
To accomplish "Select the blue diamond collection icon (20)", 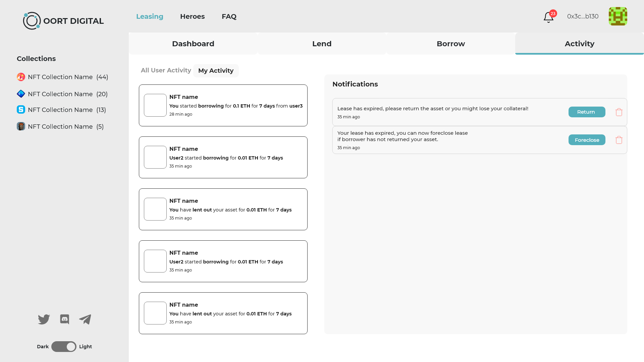I will (x=21, y=94).
